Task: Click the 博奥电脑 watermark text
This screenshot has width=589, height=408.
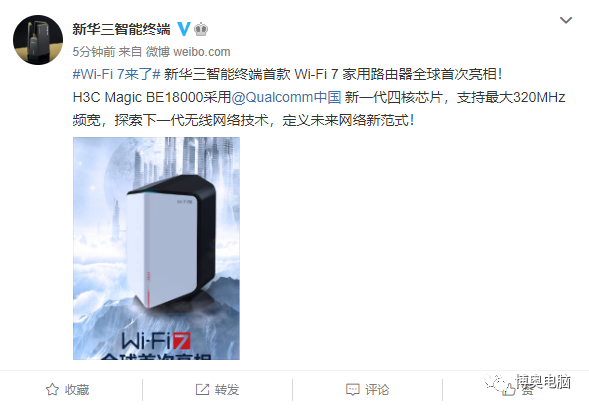Action: point(543,382)
